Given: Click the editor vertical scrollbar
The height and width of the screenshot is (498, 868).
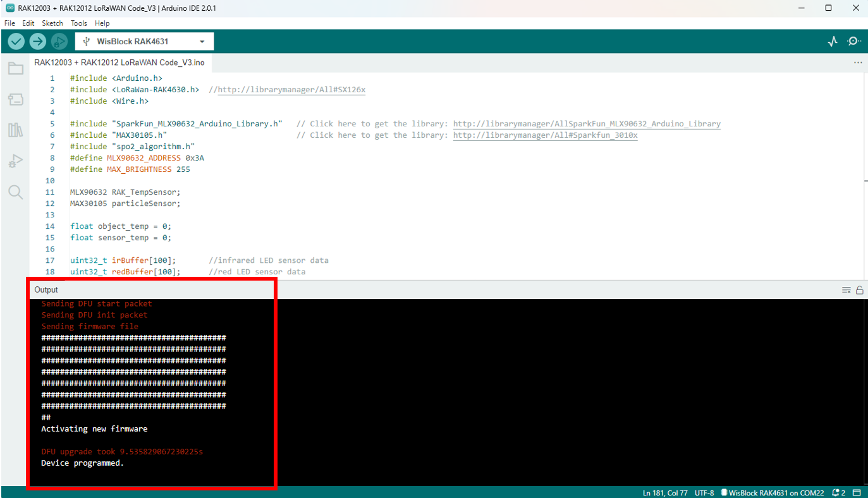Looking at the screenshot, I should coord(864,177).
